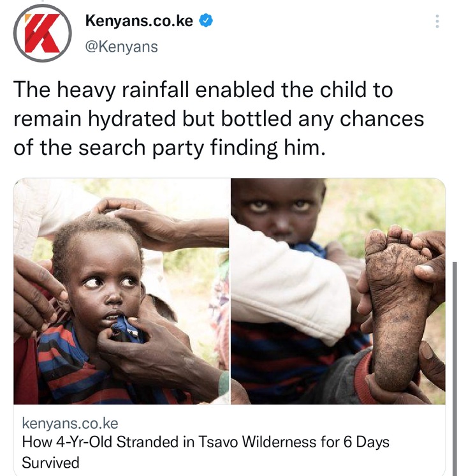Click the vertical scrollbar on right edge
The image size is (459, 476).
coord(454,368)
